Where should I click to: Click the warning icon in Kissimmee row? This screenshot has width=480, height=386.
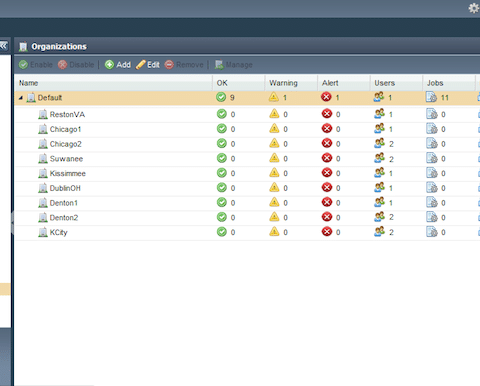[x=274, y=173]
